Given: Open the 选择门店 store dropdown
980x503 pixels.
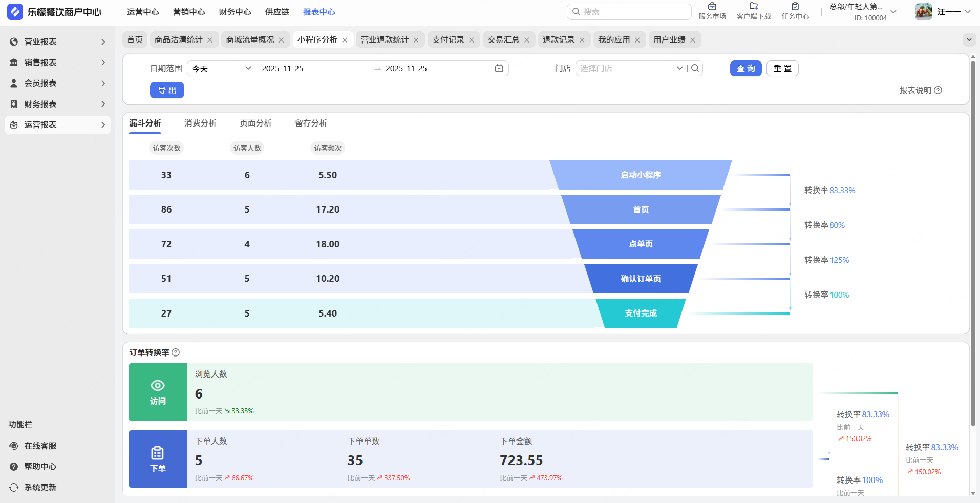Looking at the screenshot, I should (631, 68).
